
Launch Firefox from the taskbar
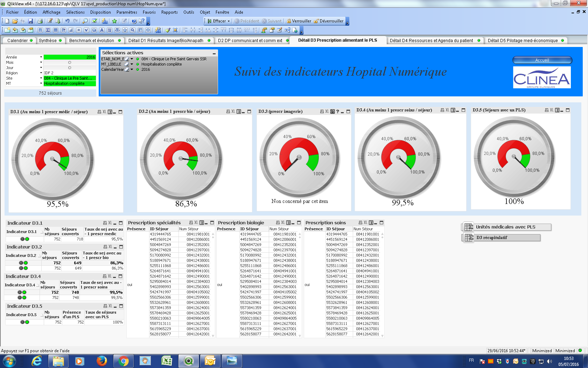click(x=101, y=361)
